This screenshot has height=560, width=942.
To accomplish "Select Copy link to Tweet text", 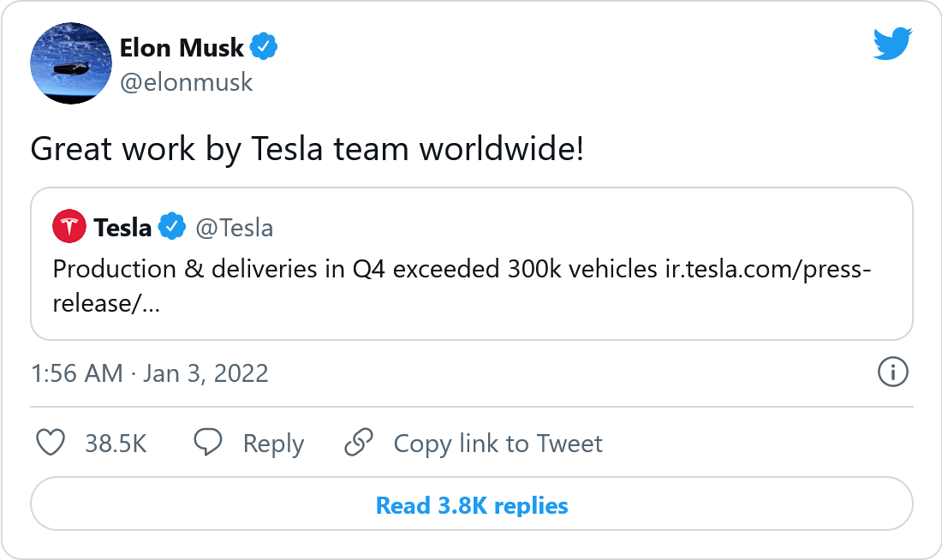I will tap(498, 444).
